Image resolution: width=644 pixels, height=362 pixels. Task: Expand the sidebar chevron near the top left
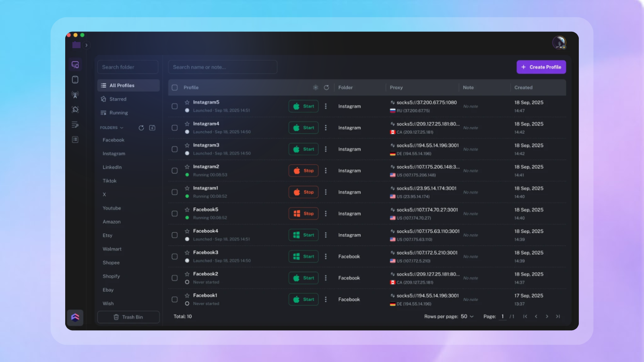click(x=87, y=45)
